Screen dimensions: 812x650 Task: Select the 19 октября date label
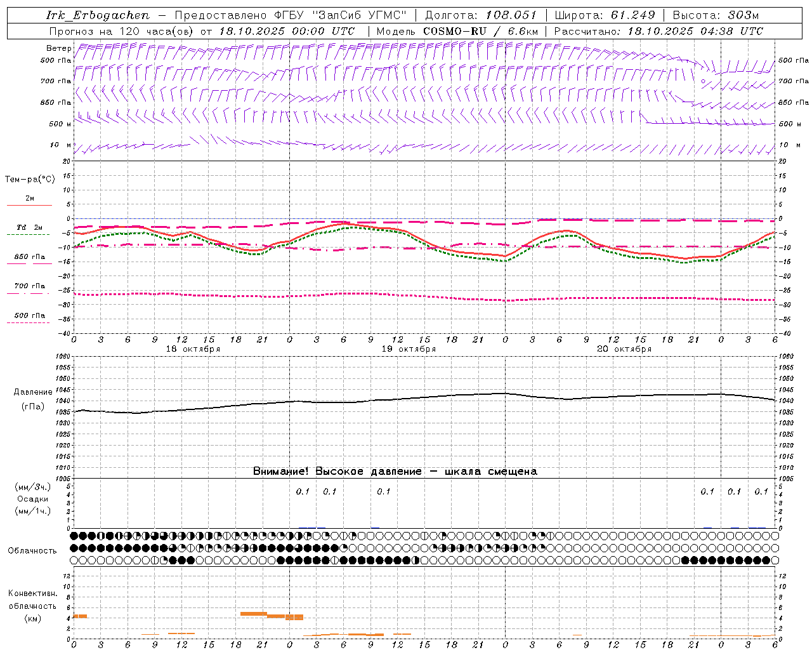[409, 349]
